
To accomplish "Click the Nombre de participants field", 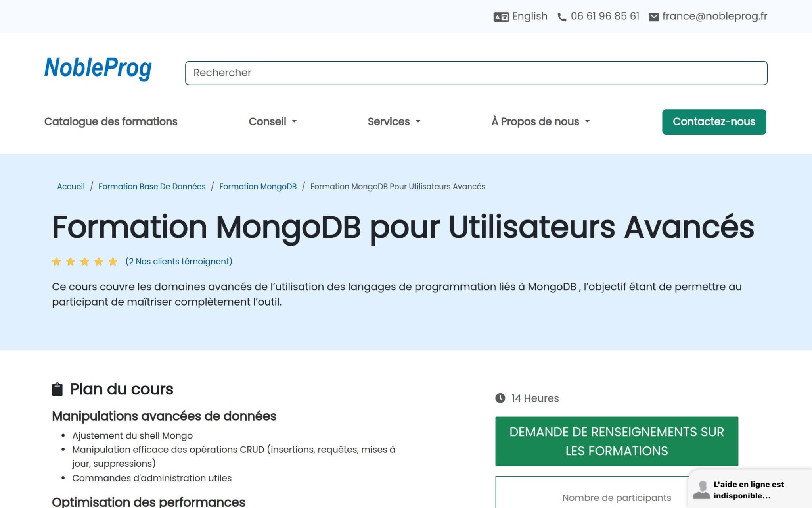I will click(x=617, y=498).
